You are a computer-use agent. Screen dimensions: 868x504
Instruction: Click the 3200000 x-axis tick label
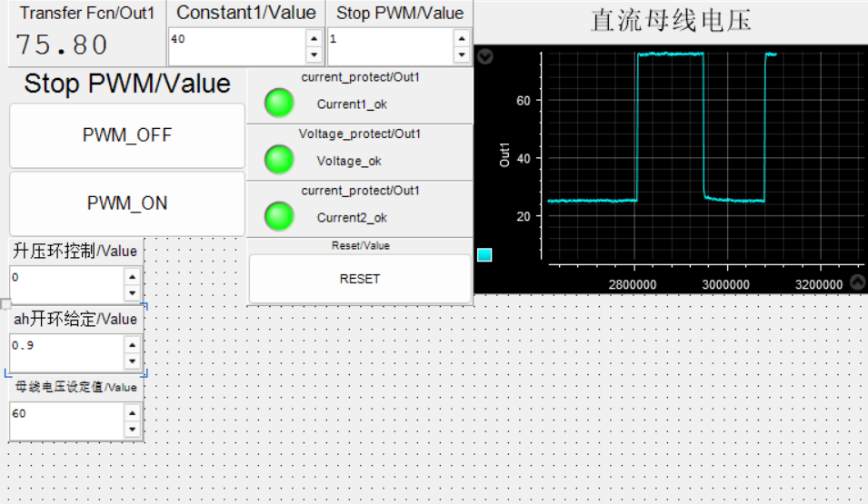819,285
